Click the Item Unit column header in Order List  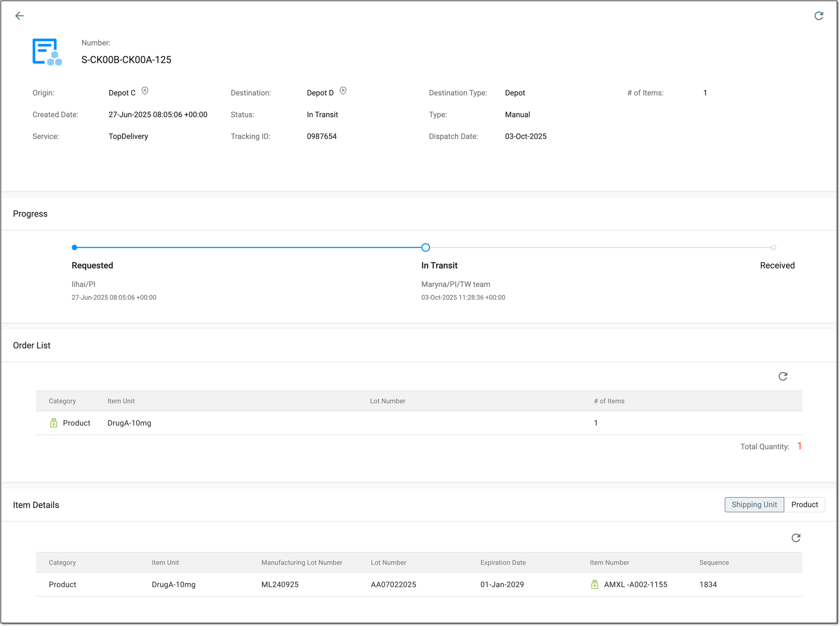click(121, 401)
